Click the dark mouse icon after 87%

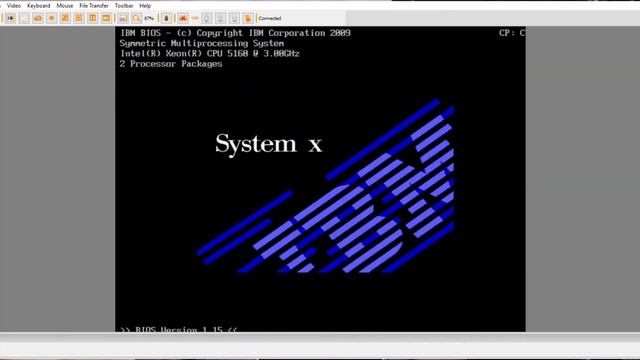(x=166, y=18)
